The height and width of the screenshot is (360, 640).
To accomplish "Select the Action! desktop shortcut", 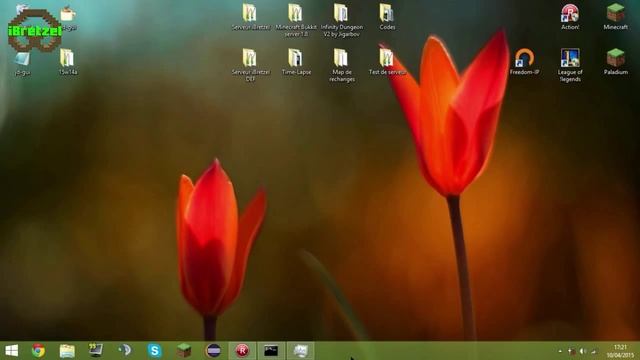I will (x=570, y=16).
